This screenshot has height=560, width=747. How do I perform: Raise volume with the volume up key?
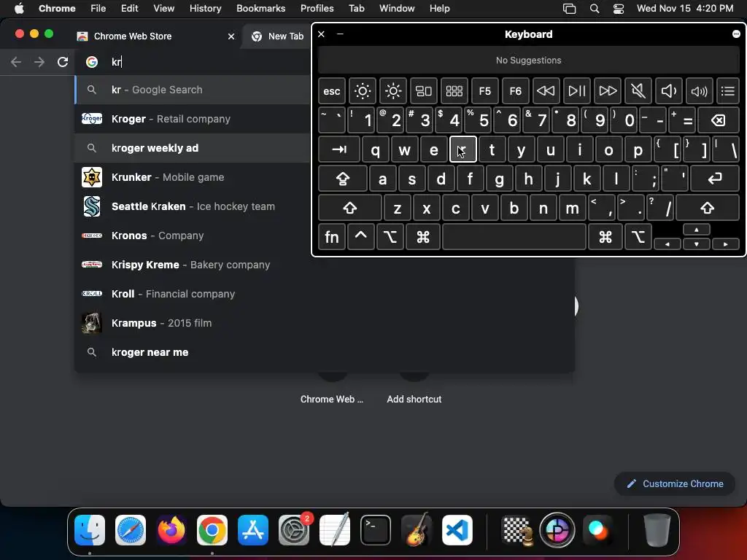pyautogui.click(x=700, y=91)
